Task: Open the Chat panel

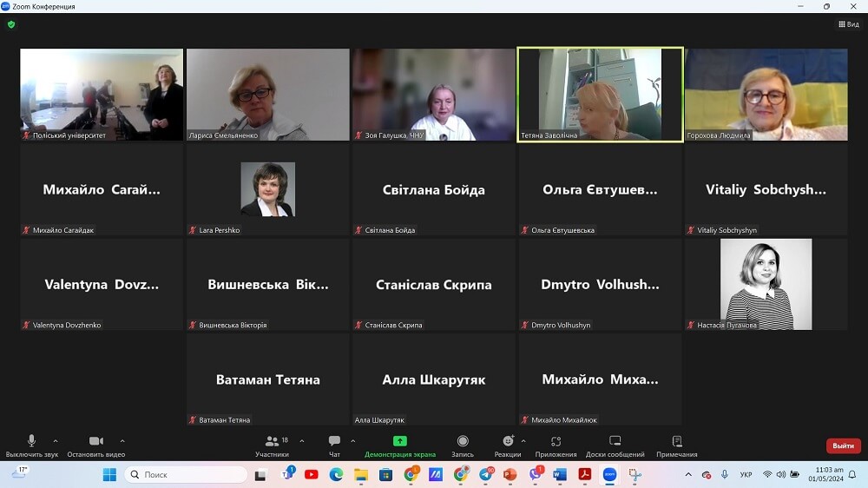Action: tap(334, 441)
